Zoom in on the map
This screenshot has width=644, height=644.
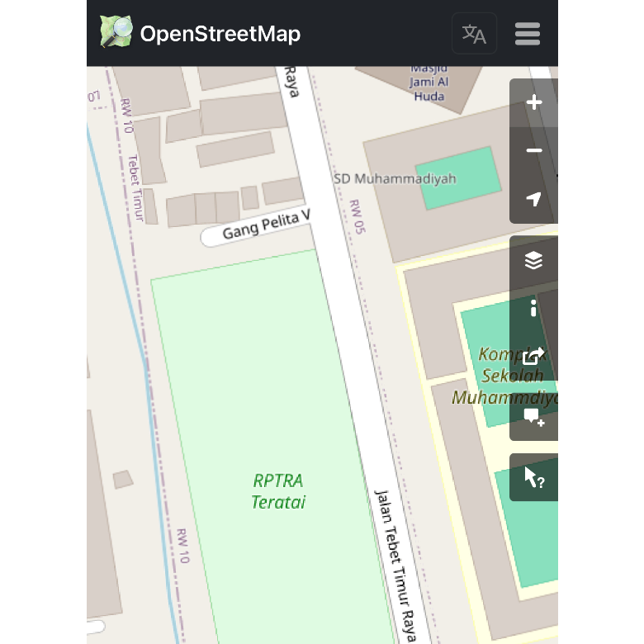(x=534, y=103)
